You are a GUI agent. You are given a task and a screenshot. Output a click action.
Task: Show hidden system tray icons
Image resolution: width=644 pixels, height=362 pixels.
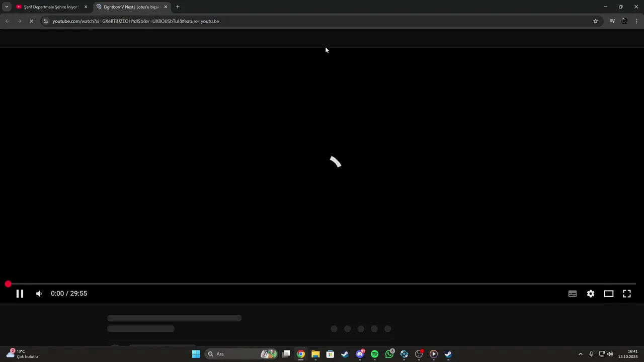(580, 354)
